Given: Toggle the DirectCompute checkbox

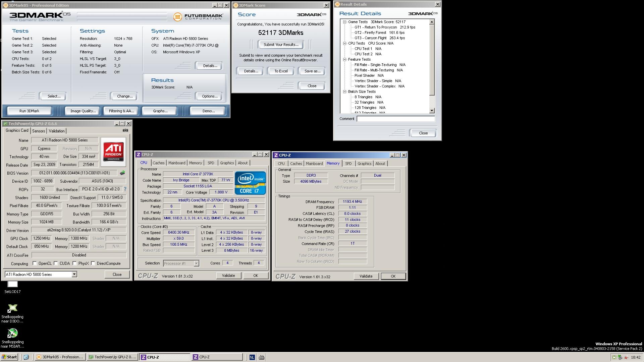Looking at the screenshot, I should pos(93,263).
